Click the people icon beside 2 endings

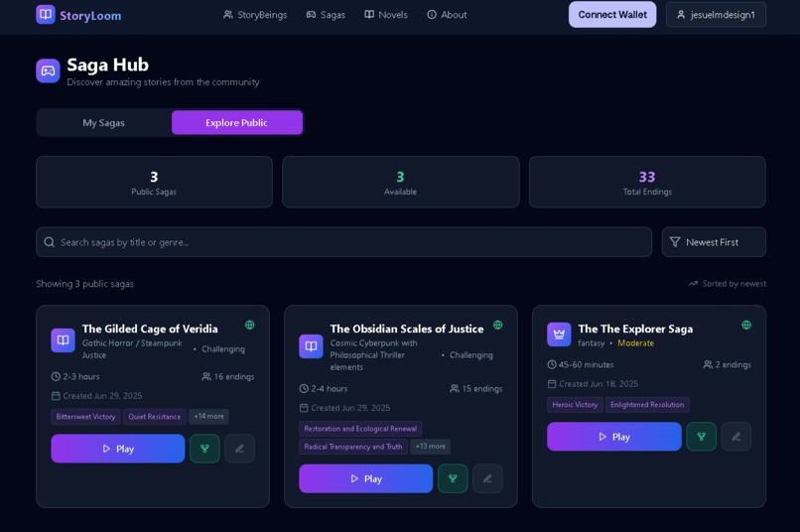pyautogui.click(x=708, y=364)
